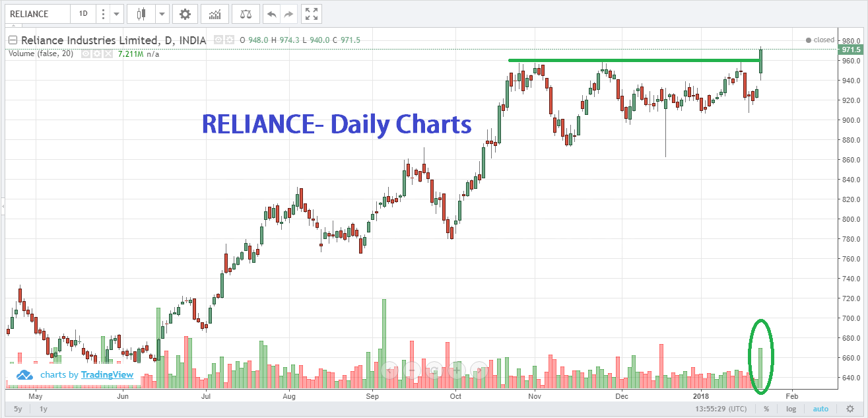Click the Nov label on the time axis
Screen dimensions: 868x418
click(x=535, y=396)
